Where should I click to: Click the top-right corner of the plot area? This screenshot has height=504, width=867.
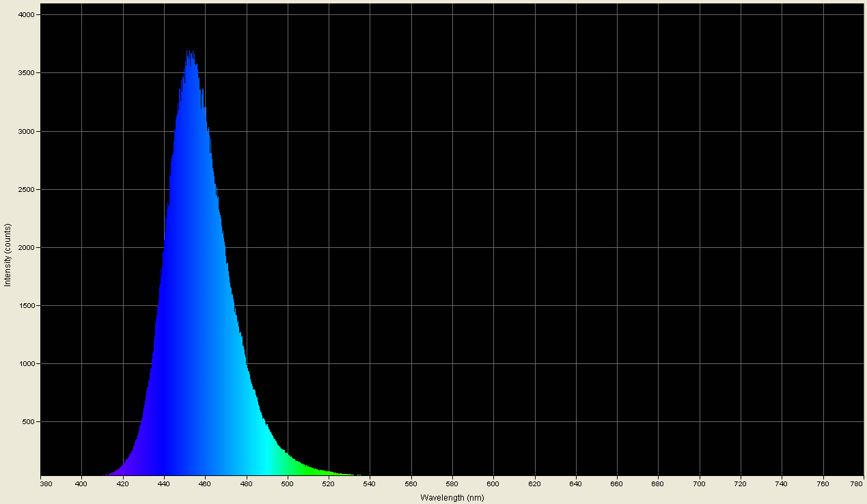click(862, 5)
